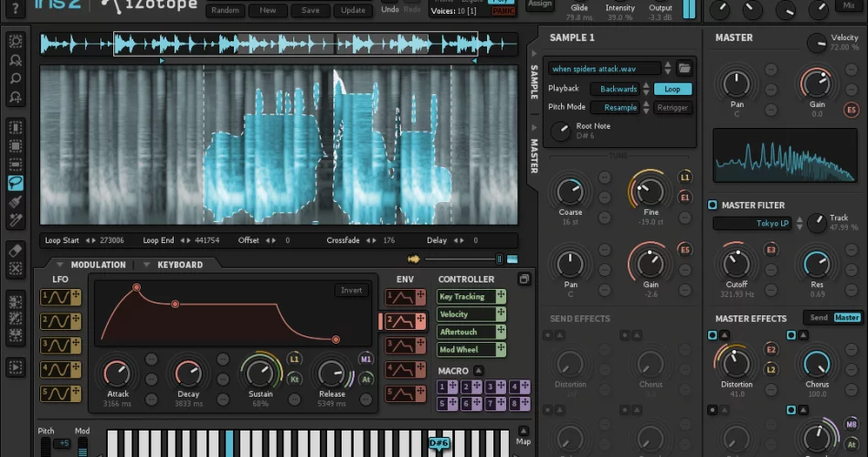The image size is (868, 457).
Task: Browse sample files with folder icon
Action: pos(684,69)
